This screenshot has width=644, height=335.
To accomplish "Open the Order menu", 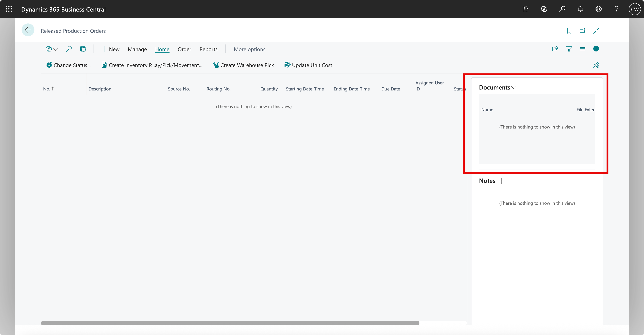I will [184, 49].
